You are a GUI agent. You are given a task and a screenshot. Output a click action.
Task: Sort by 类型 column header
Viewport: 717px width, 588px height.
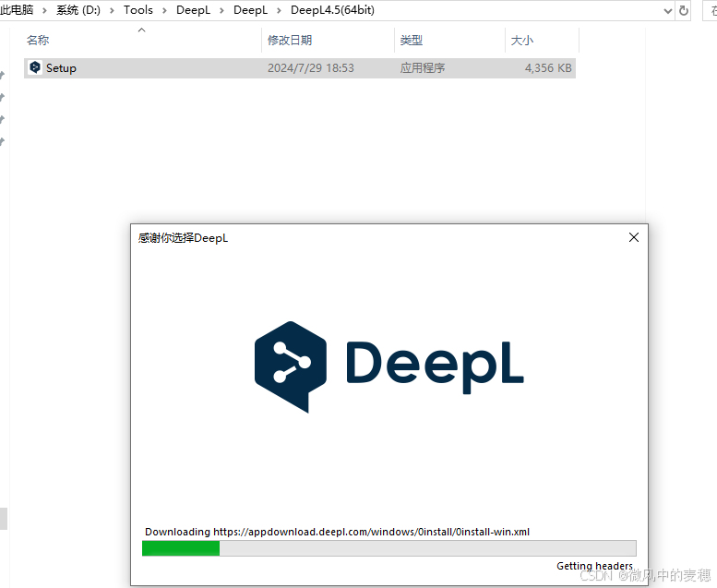(411, 41)
